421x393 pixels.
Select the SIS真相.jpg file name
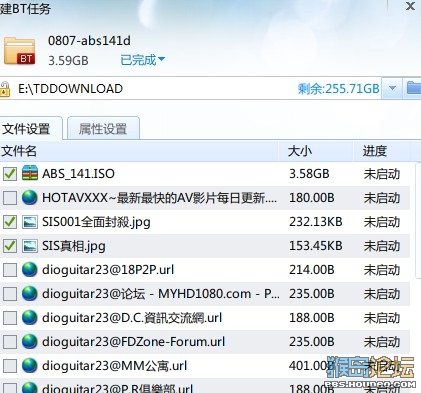coord(74,246)
